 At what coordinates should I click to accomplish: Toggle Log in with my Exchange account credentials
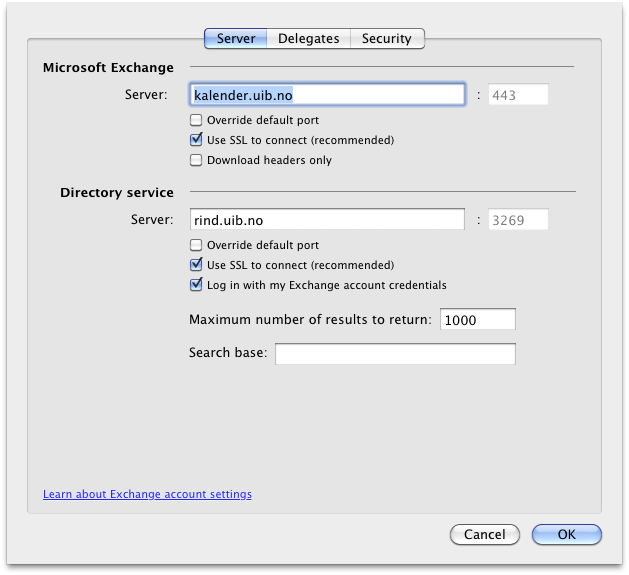[196, 286]
